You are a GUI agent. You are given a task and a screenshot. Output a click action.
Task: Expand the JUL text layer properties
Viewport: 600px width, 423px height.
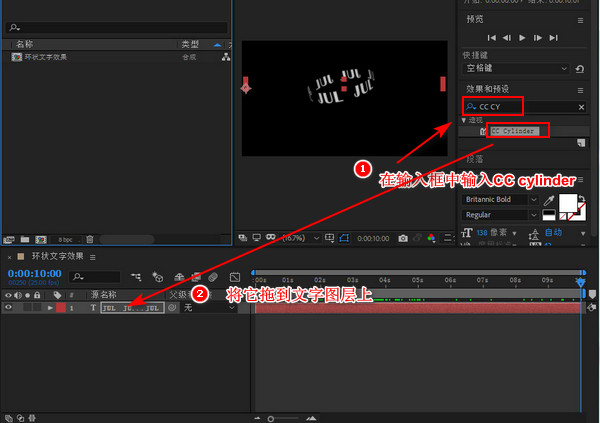(50, 308)
